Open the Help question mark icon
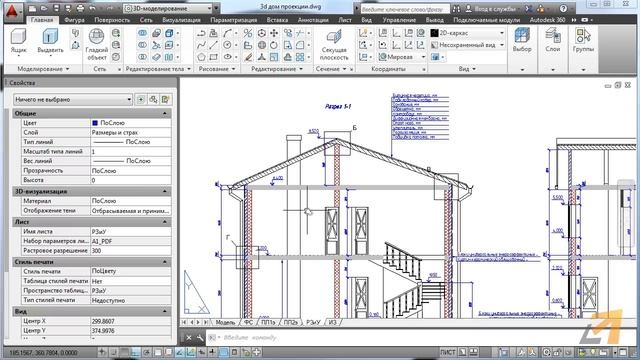The height and width of the screenshot is (360, 640). (x=563, y=9)
